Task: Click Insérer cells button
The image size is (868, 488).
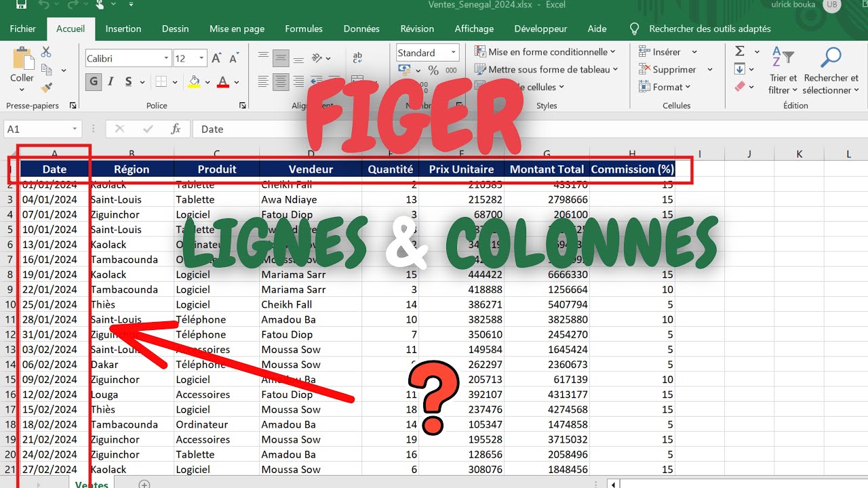Action: [x=659, y=52]
